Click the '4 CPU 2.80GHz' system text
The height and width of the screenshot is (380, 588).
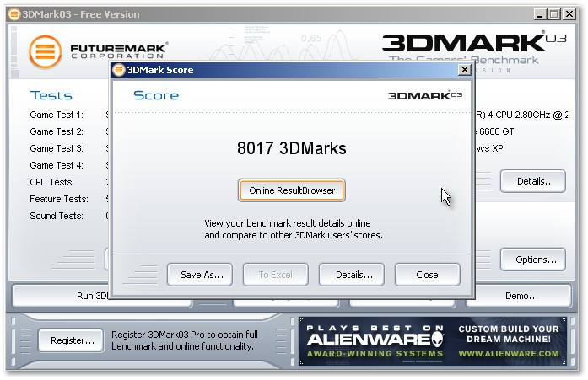[x=519, y=115]
